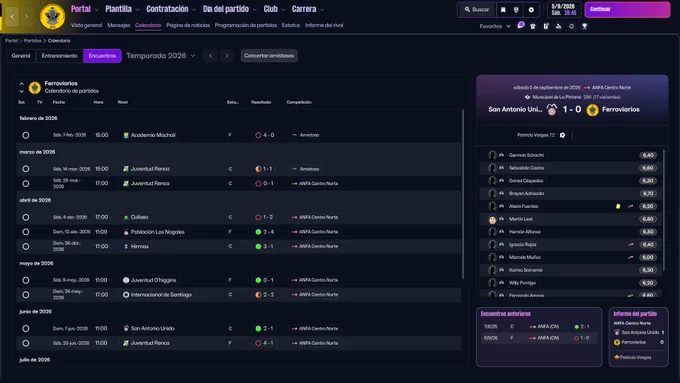Open the Vista general subtab

pos(86,25)
